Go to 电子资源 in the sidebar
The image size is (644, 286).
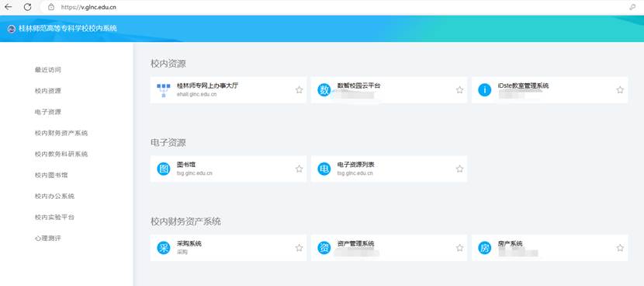pos(48,112)
